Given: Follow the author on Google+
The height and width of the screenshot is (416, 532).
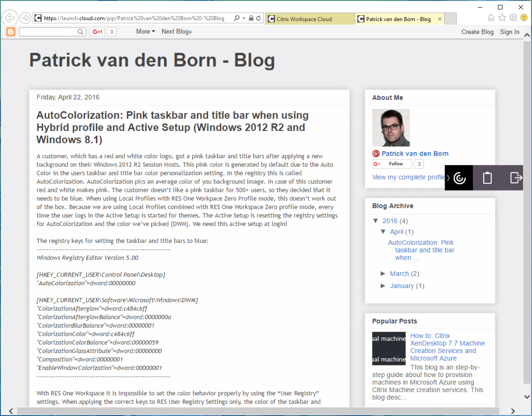Looking at the screenshot, I should pyautogui.click(x=392, y=164).
